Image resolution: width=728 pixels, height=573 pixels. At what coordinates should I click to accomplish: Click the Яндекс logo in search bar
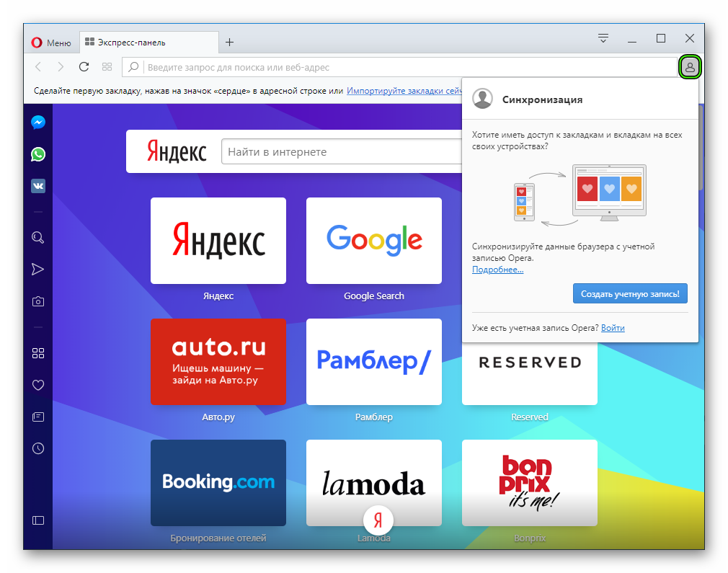177,151
